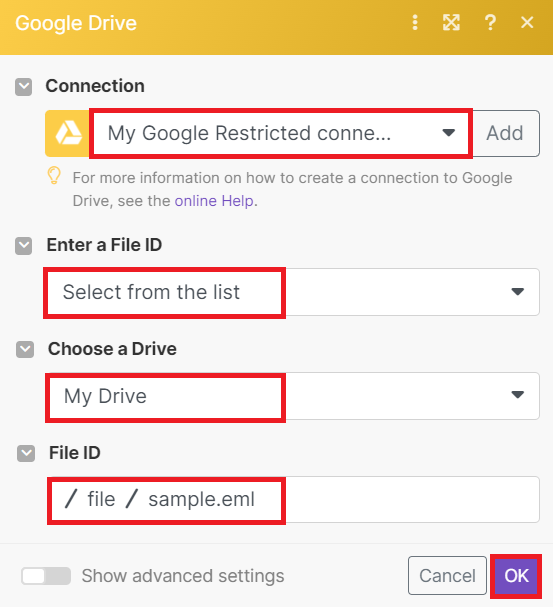Enable the Show advanced settings switch
The height and width of the screenshot is (607, 553).
[x=46, y=576]
